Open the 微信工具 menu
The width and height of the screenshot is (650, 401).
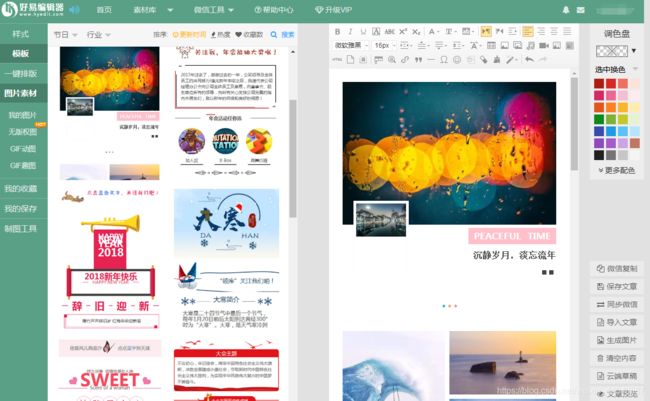point(213,10)
